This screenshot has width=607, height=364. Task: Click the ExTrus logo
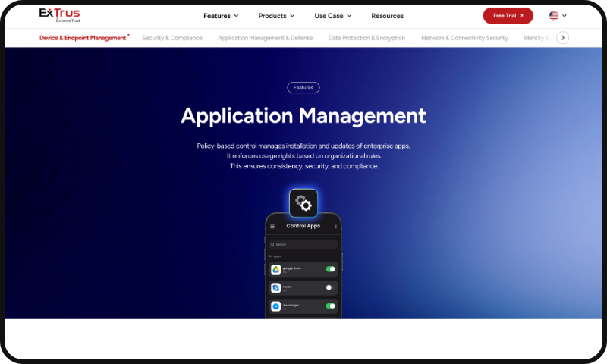59,15
